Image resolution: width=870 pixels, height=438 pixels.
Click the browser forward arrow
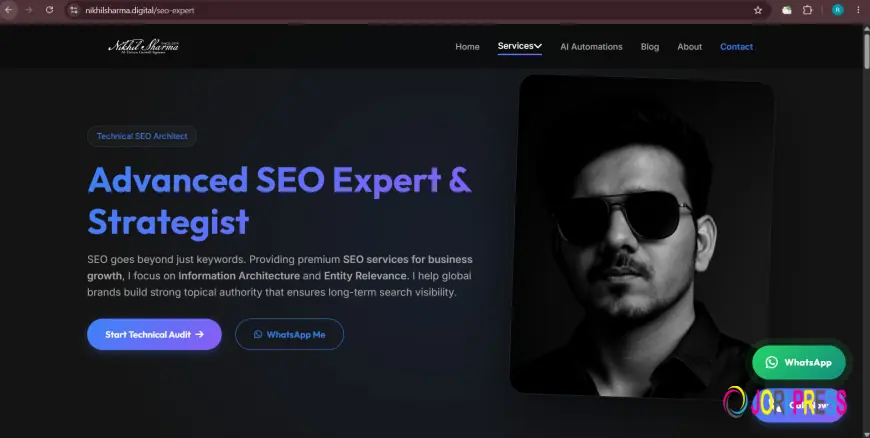pyautogui.click(x=29, y=10)
